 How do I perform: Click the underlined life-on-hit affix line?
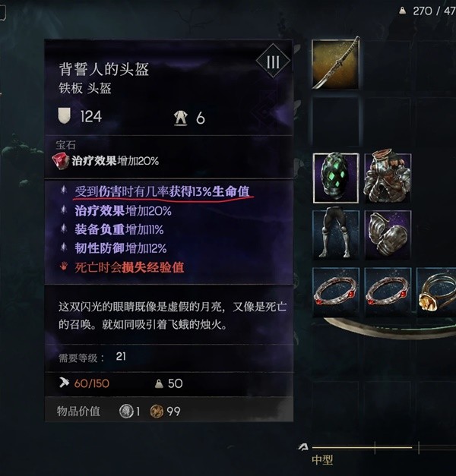(x=162, y=192)
